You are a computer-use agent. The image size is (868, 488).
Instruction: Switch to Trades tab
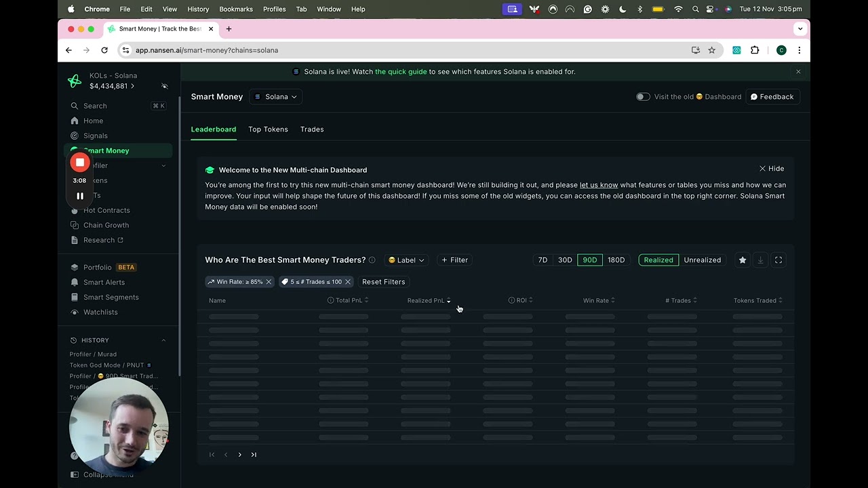point(312,129)
